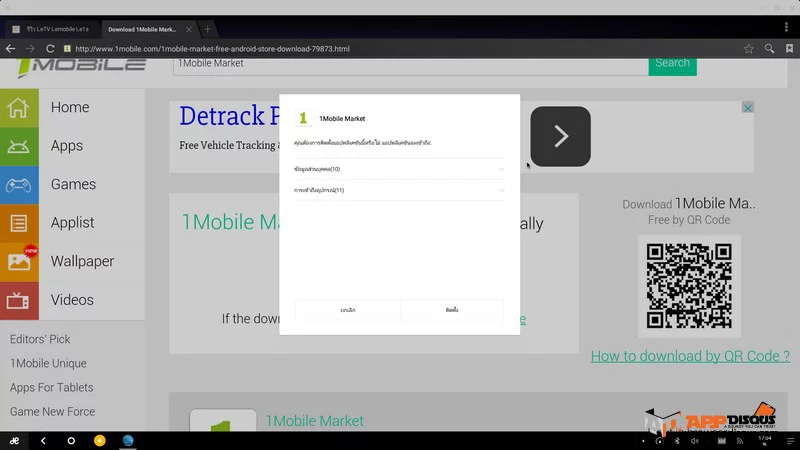Image resolution: width=800 pixels, height=450 pixels.
Task: Click the magnifier icon in the address bar
Action: pos(769,48)
